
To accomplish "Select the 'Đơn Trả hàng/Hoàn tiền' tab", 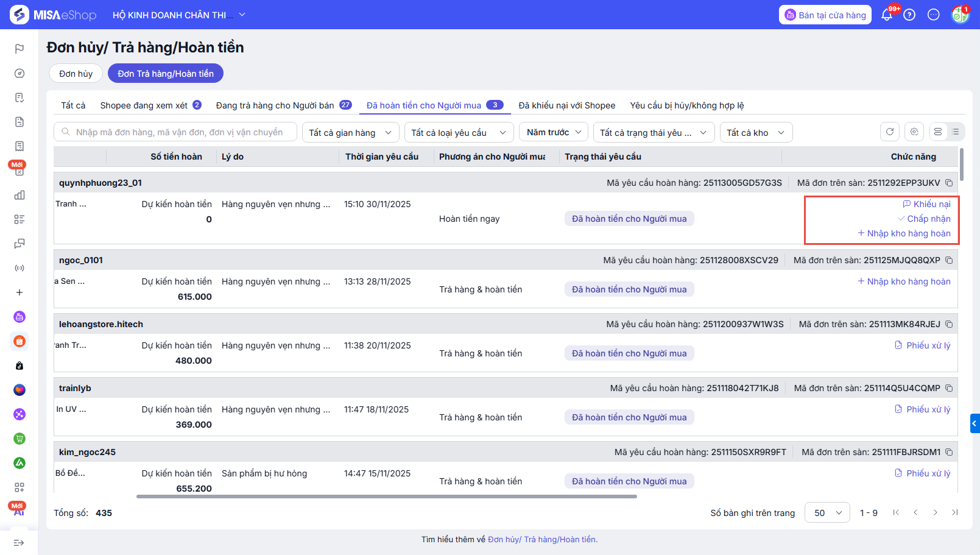I will click(166, 74).
